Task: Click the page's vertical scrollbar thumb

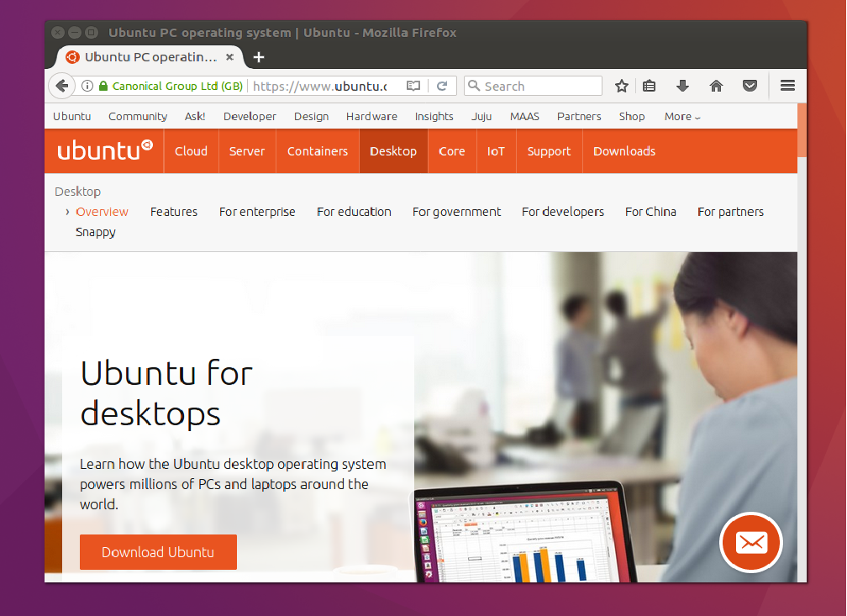Action: click(x=802, y=129)
